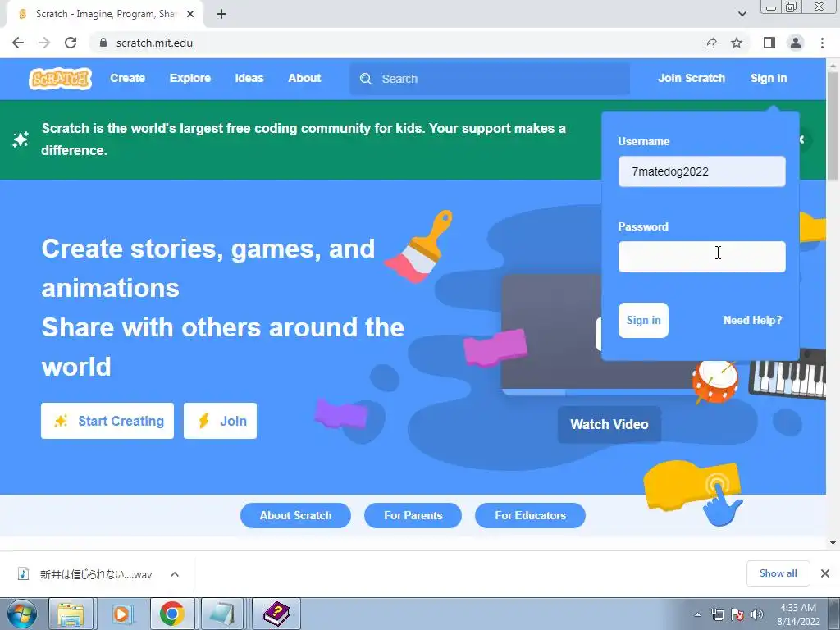
Task: Click the magnifier icon in Scratch search
Action: click(x=366, y=79)
